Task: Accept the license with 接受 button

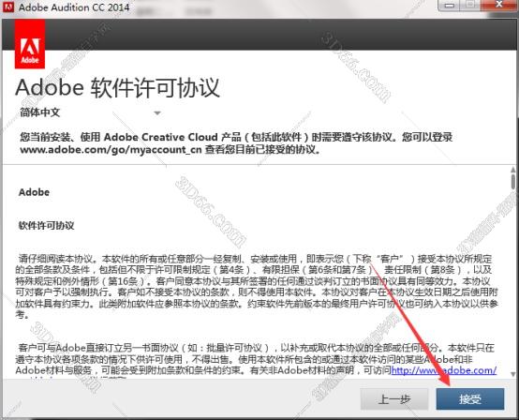Action: coord(470,399)
